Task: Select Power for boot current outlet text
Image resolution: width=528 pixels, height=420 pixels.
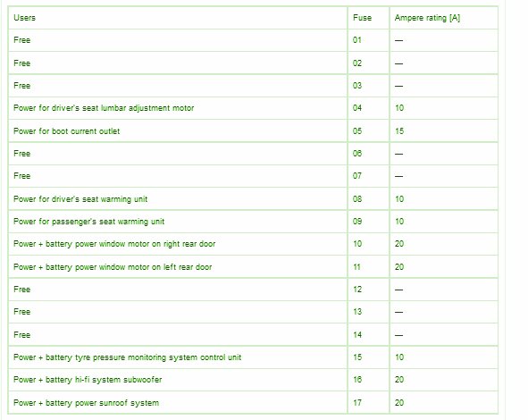Action: pyautogui.click(x=66, y=131)
